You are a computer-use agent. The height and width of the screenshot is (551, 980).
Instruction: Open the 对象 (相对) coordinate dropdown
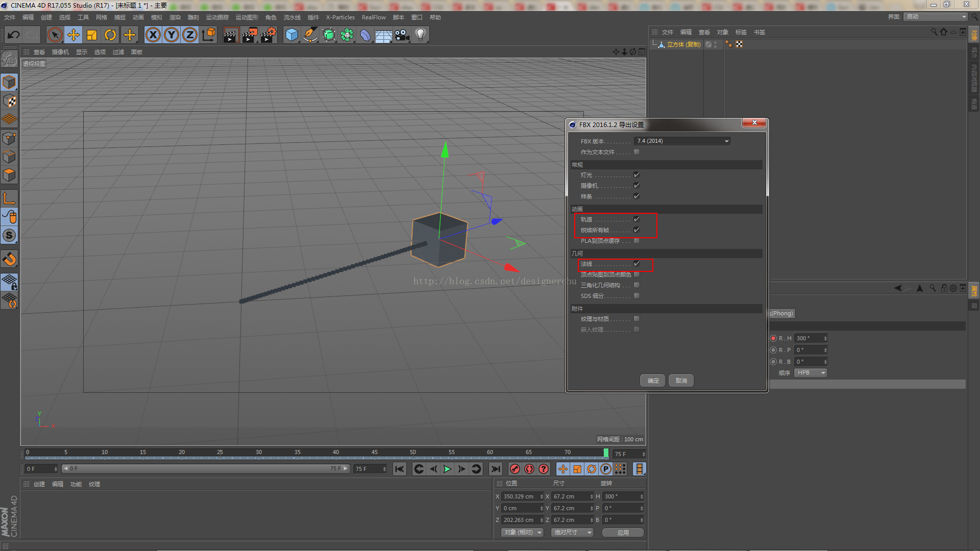522,532
